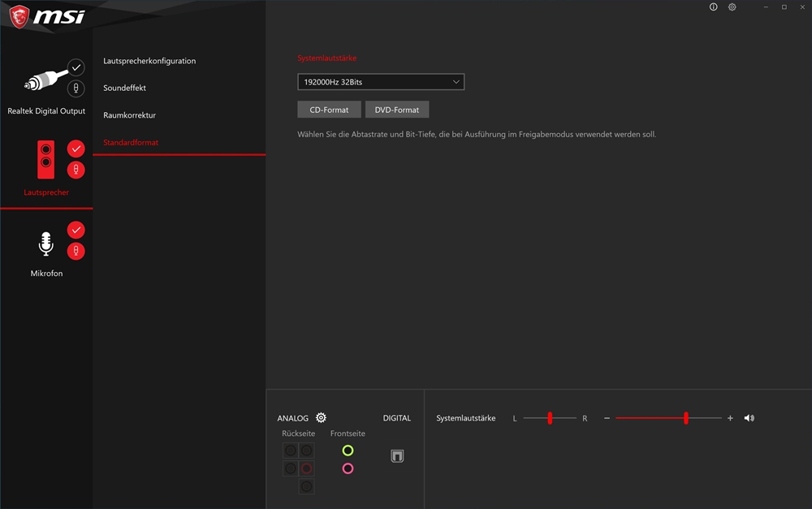Click the Rückseite label
The width and height of the screenshot is (812, 509).
298,434
